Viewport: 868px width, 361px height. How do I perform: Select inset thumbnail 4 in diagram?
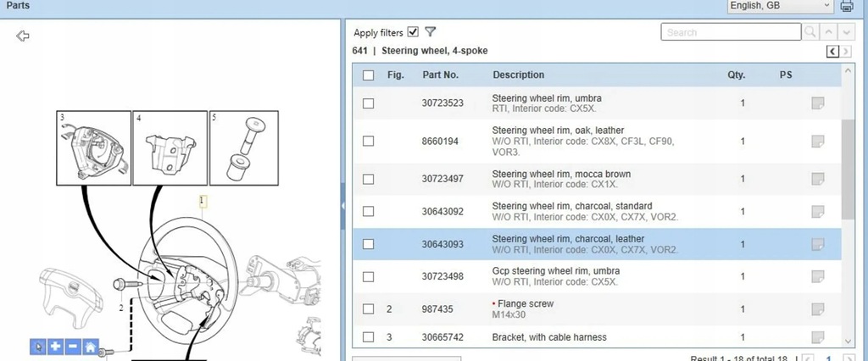pyautogui.click(x=170, y=147)
